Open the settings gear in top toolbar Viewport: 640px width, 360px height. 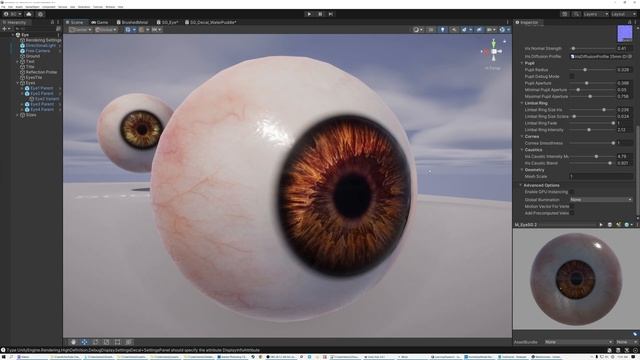tap(40, 14)
